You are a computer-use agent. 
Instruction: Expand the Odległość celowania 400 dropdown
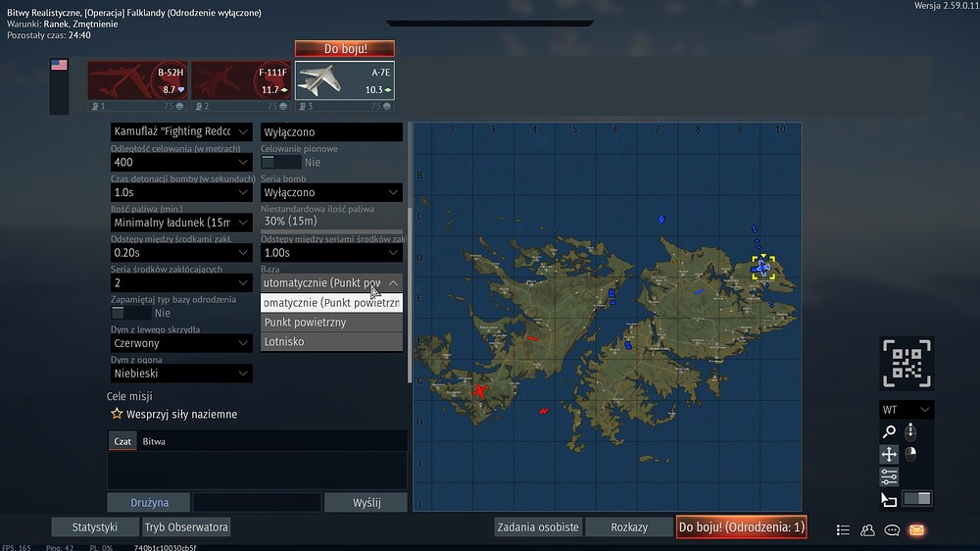[x=181, y=162]
